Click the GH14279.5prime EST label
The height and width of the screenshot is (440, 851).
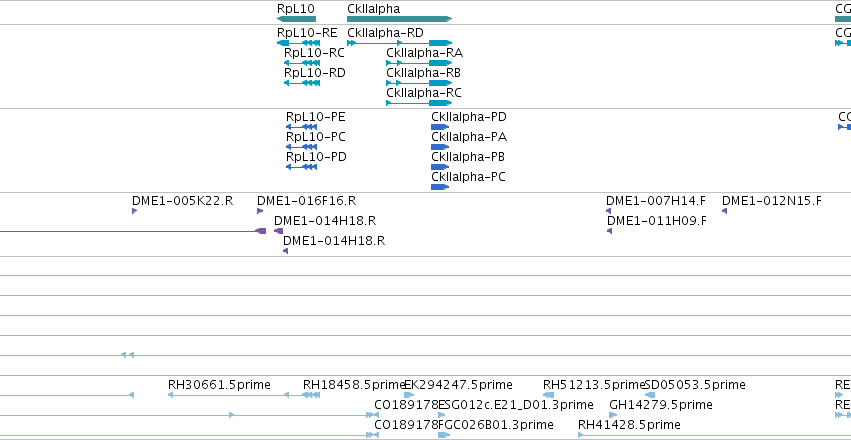(661, 405)
